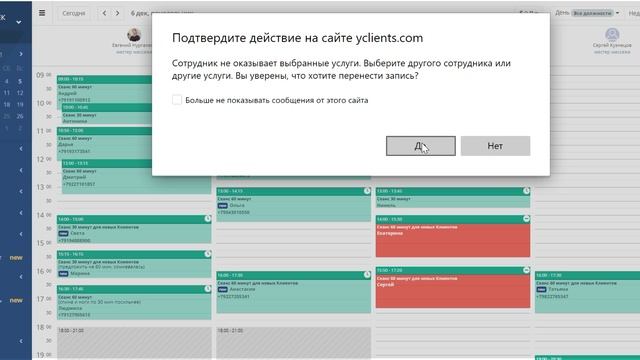Image resolution: width=640 pixels, height=360 pixels.
Task: Click the status icon on the 13:00 third-column appointment
Action: [526, 191]
